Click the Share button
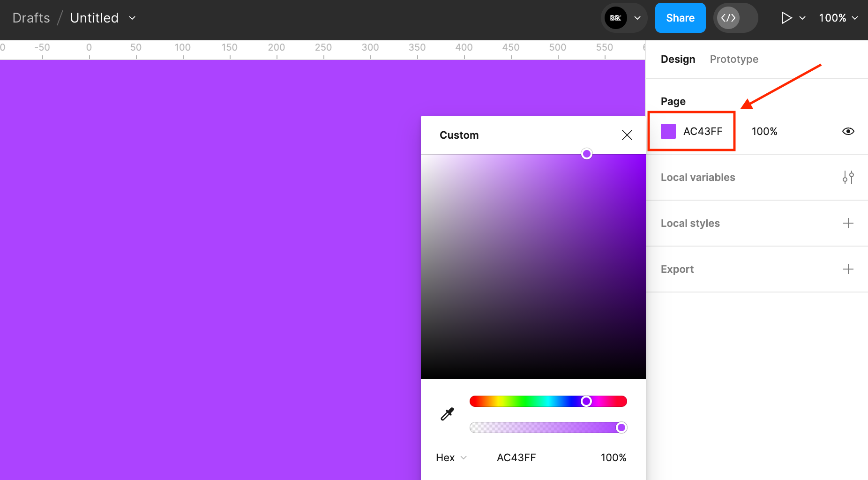The height and width of the screenshot is (480, 868). pos(680,18)
